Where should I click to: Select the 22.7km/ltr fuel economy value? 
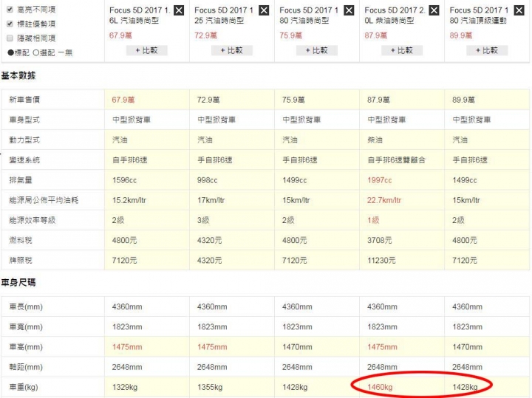click(384, 200)
